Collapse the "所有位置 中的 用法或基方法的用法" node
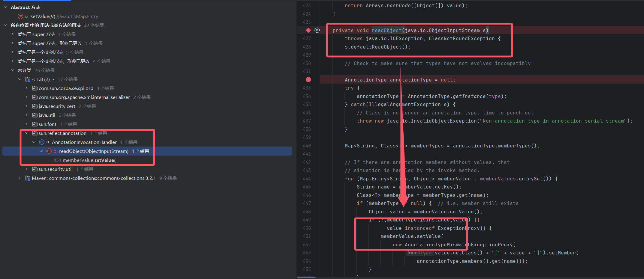The image size is (644, 279). [x=5, y=25]
